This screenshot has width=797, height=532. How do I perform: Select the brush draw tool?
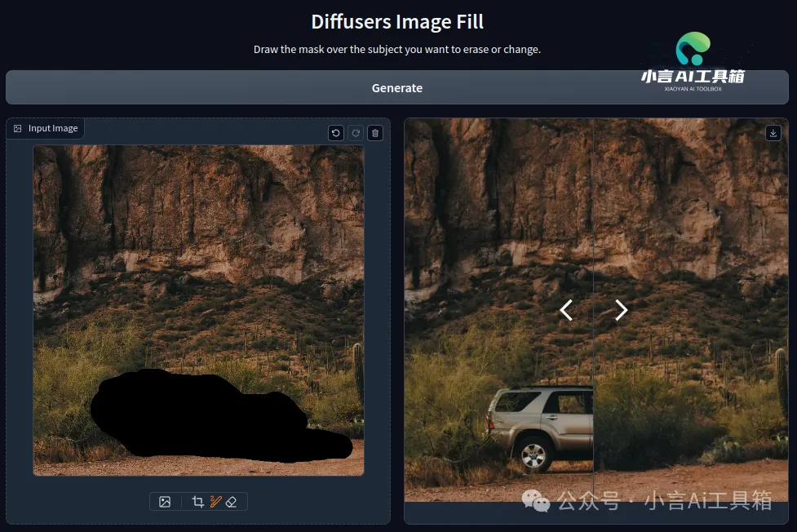pos(215,502)
